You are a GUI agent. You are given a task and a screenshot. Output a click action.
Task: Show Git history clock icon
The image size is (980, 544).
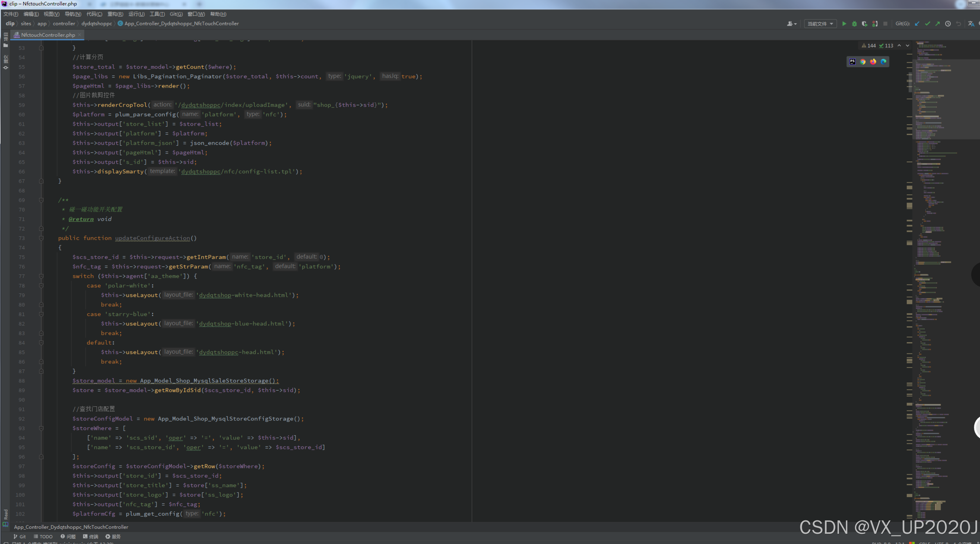coord(948,24)
